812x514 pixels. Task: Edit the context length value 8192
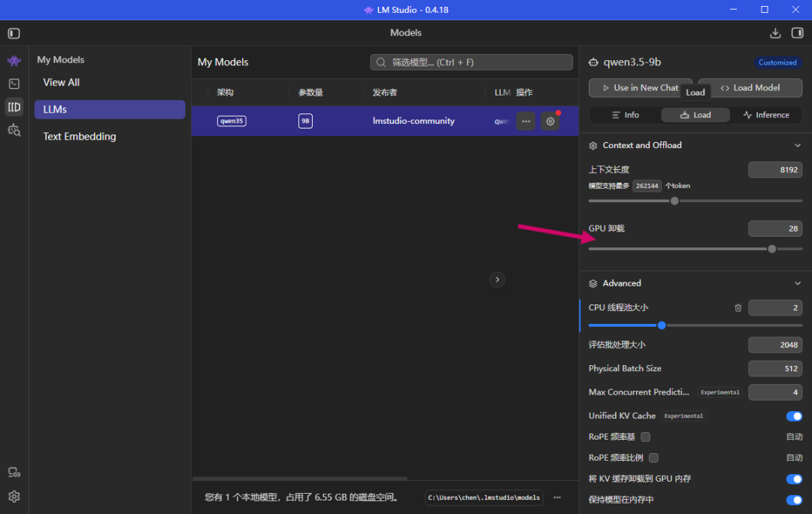[775, 170]
